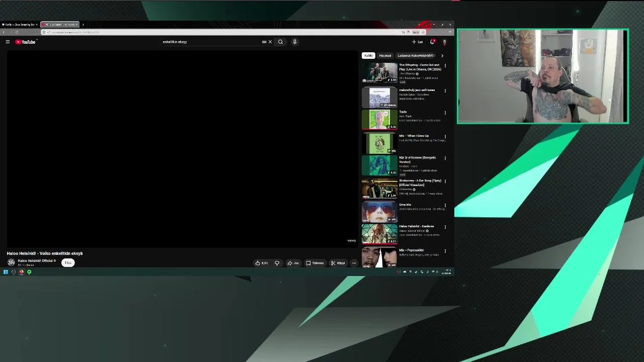Open När är vi framme thumbnail
The image size is (644, 362).
[x=379, y=165]
